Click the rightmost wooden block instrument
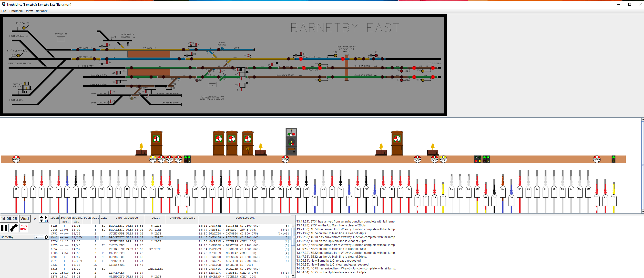 tap(397, 143)
